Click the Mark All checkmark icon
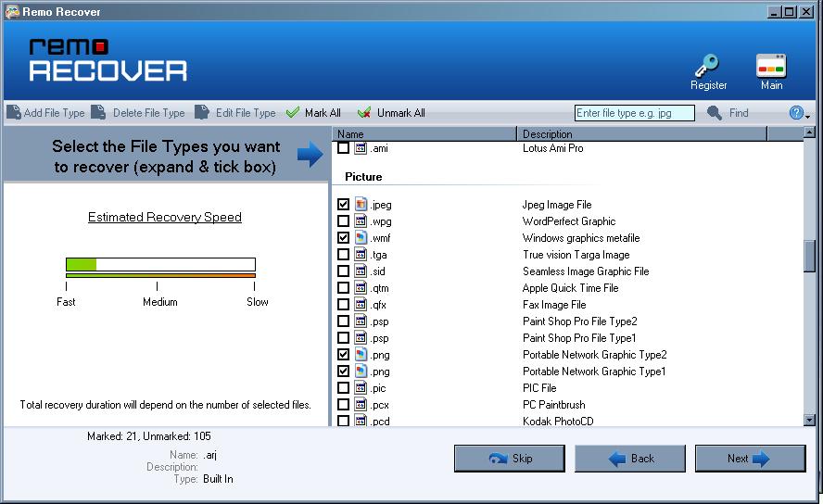823x504 pixels. [293, 112]
